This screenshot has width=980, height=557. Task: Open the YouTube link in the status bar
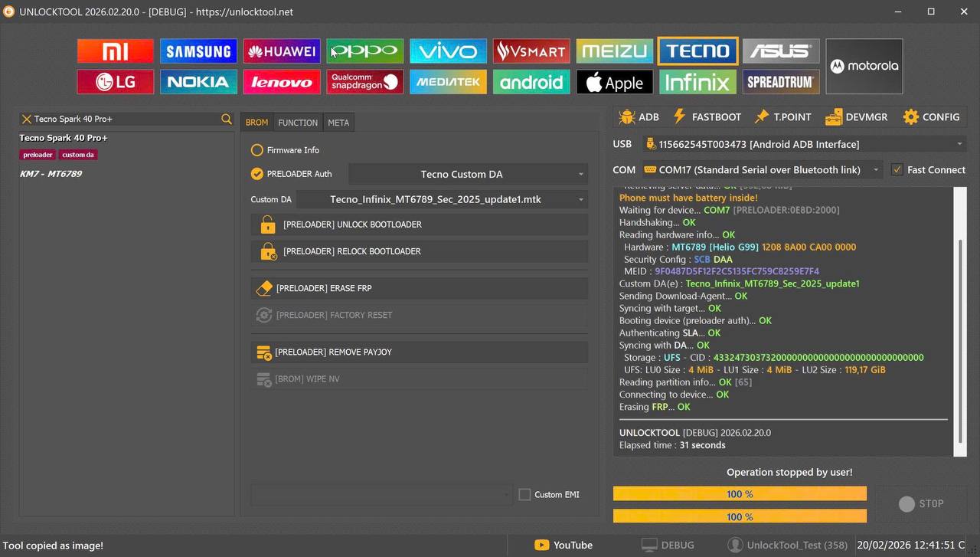(x=563, y=545)
